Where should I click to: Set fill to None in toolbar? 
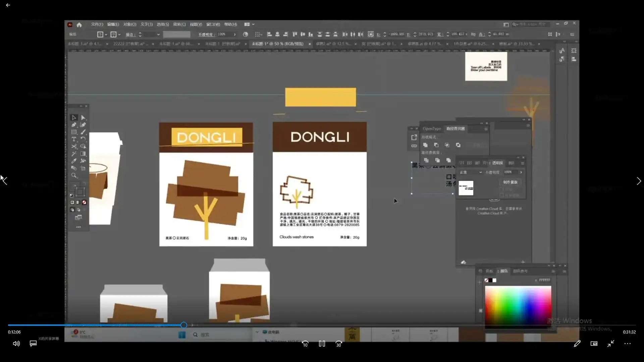pos(84,202)
